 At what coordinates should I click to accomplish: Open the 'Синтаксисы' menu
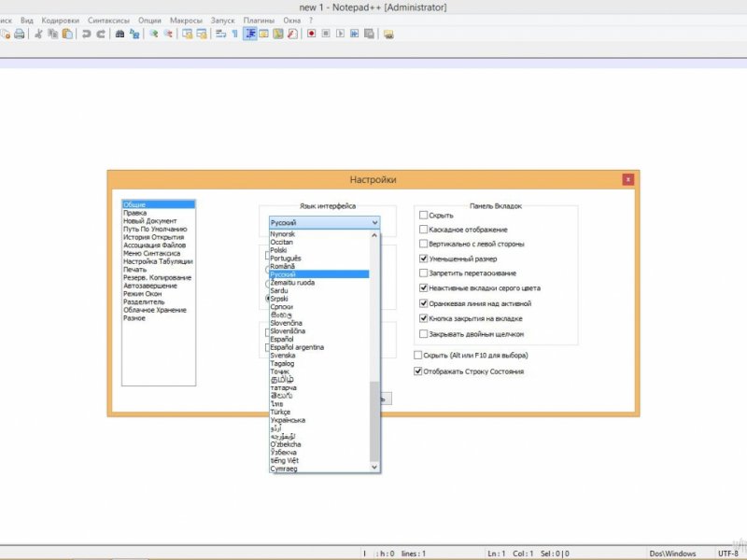pyautogui.click(x=108, y=21)
